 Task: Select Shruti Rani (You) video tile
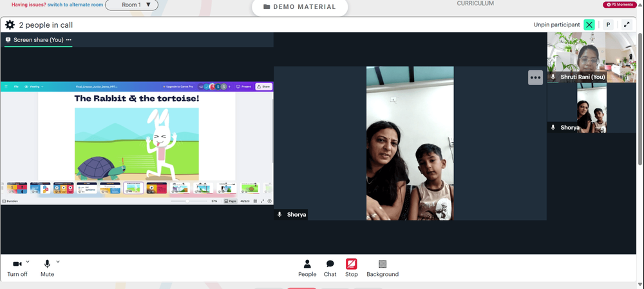[x=591, y=57]
